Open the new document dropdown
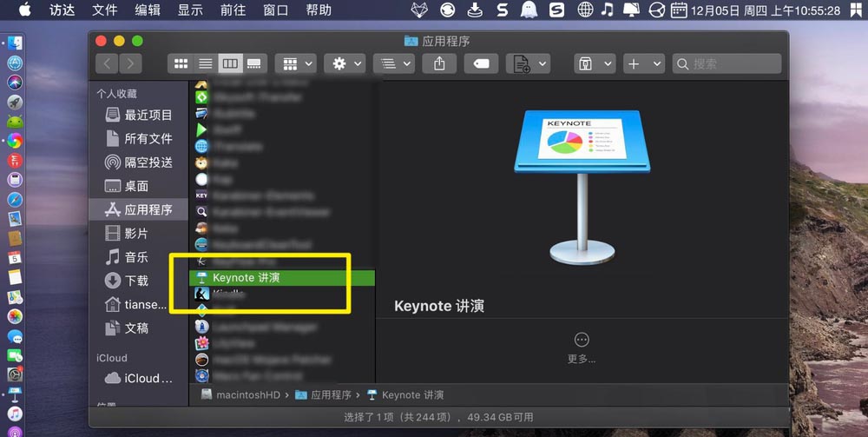The height and width of the screenshot is (437, 868). [528, 63]
